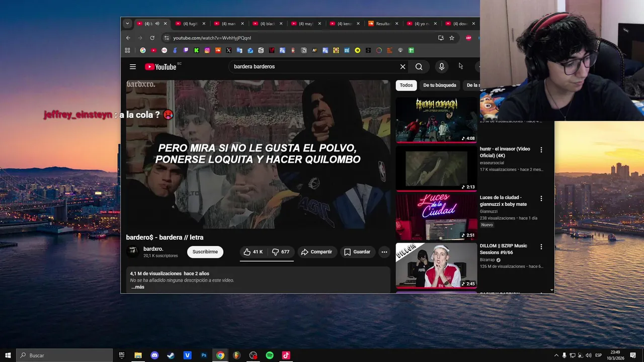
Task: Open the Windows Start menu
Action: 8,355
